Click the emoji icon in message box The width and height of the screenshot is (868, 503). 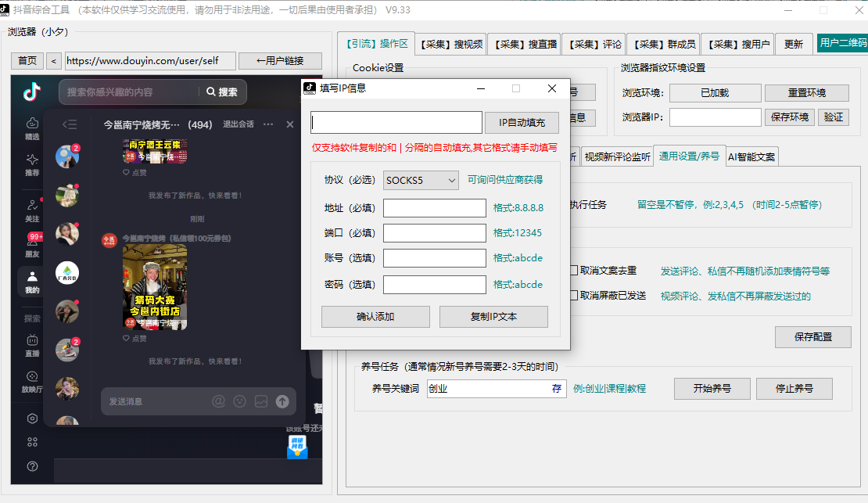pos(240,401)
